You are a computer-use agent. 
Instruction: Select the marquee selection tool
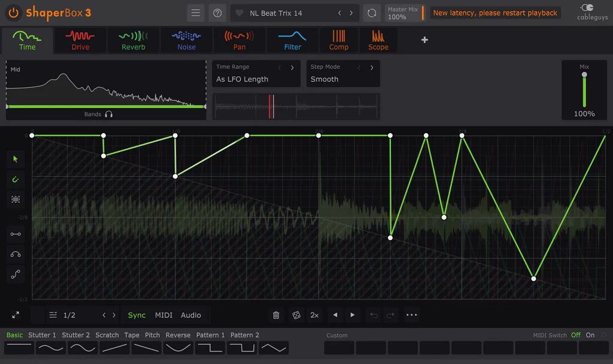(16, 199)
